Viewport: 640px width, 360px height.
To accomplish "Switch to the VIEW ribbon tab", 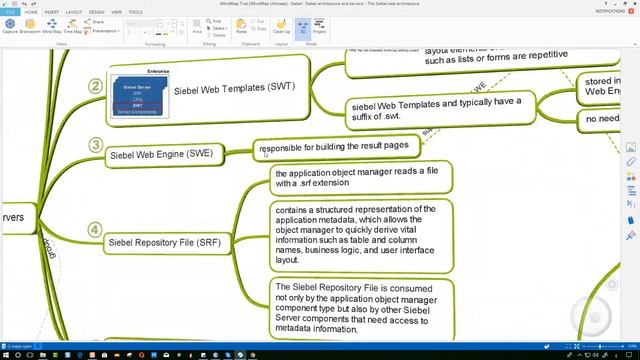I will (x=116, y=12).
